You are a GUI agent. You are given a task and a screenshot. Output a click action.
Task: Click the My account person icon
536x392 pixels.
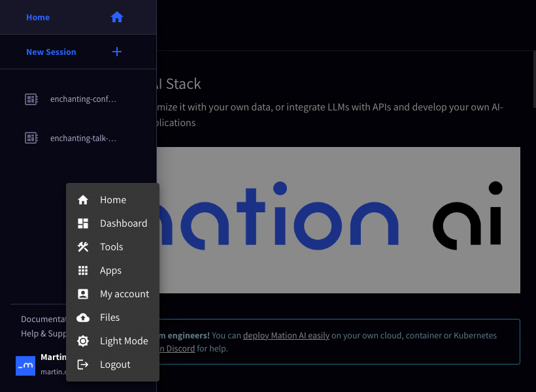pyautogui.click(x=83, y=294)
